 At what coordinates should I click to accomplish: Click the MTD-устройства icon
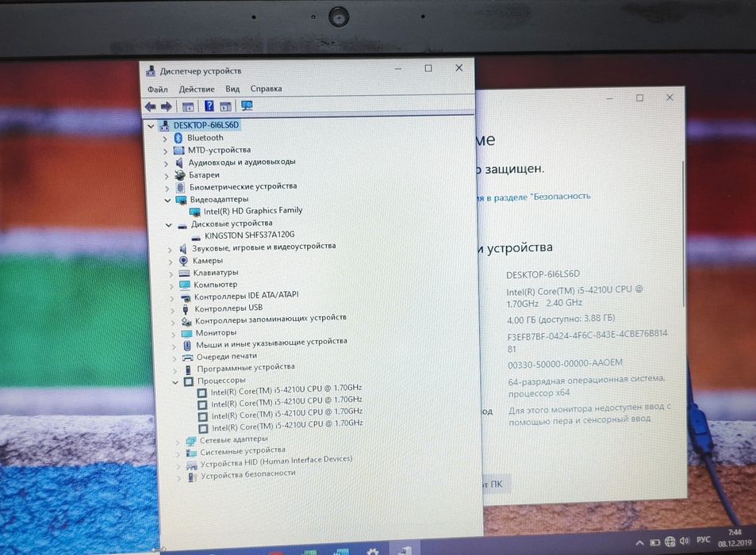pos(178,151)
